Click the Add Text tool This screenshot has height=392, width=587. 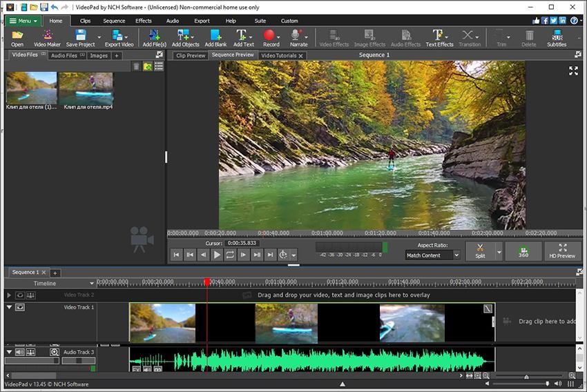pyautogui.click(x=243, y=37)
